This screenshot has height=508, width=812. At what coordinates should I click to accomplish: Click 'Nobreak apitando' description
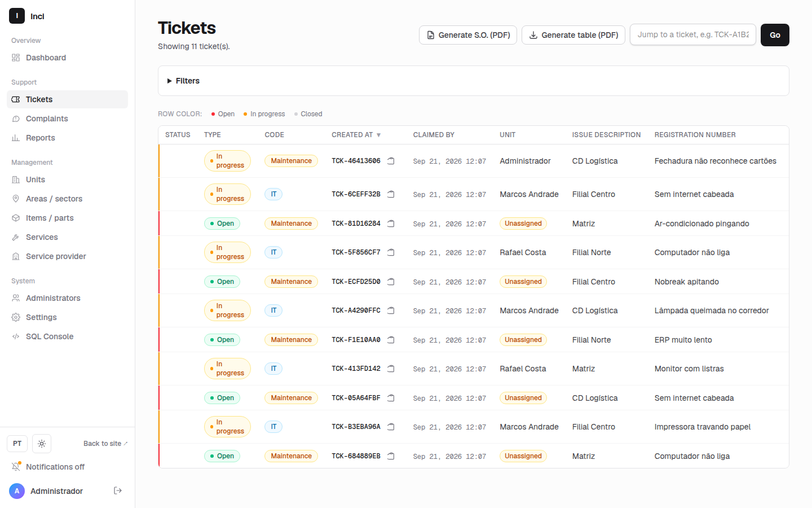click(x=686, y=282)
